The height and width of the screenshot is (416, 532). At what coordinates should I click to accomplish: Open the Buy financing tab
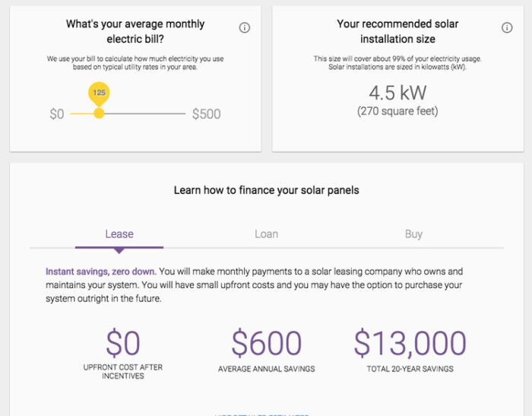pos(413,233)
